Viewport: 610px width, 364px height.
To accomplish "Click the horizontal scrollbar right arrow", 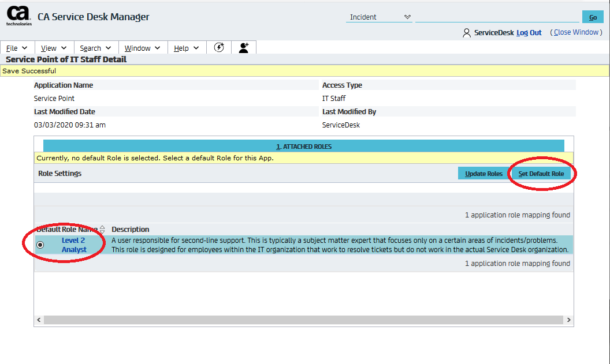I will (x=568, y=320).
